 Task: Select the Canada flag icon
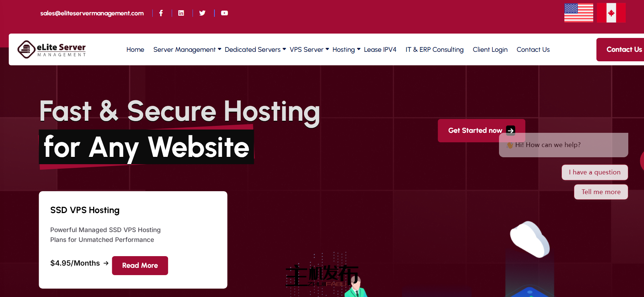(x=611, y=13)
